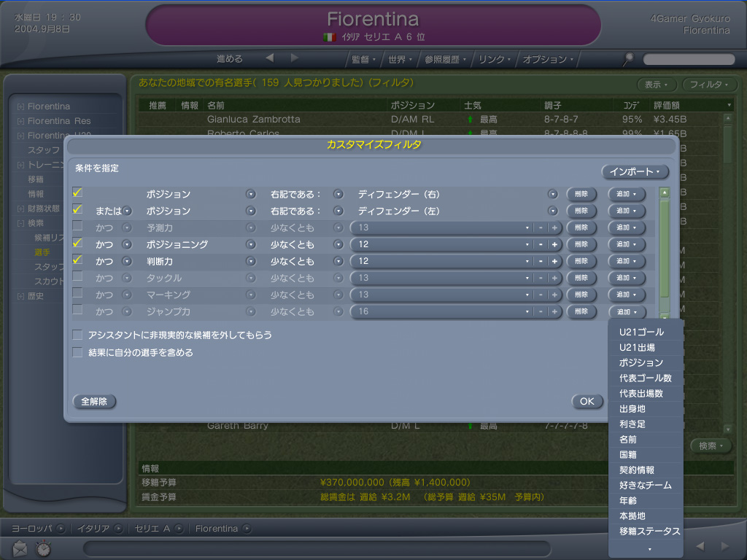Uncheck the ポジショニング filter checkbox
This screenshot has height=560, width=747.
click(77, 243)
